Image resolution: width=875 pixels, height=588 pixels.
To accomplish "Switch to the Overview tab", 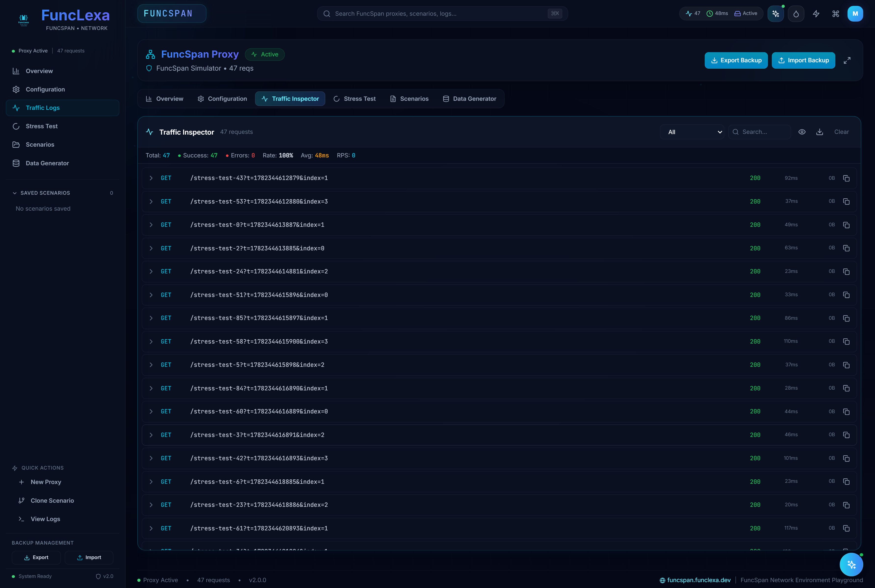I will 165,99.
